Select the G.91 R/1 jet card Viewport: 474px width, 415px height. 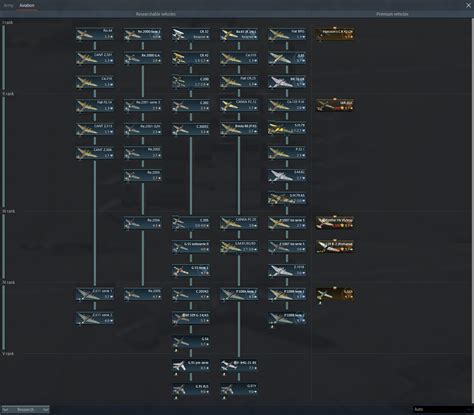pyautogui.click(x=191, y=389)
